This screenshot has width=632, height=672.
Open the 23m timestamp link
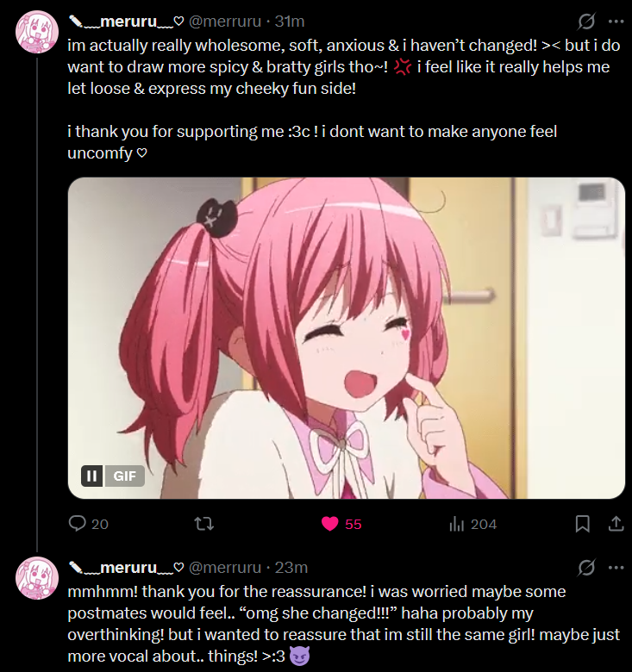tap(291, 568)
